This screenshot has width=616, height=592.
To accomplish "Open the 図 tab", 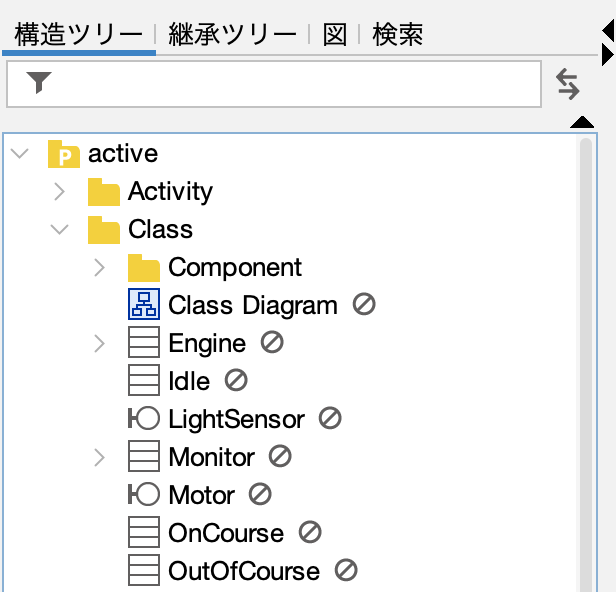I will [x=335, y=35].
